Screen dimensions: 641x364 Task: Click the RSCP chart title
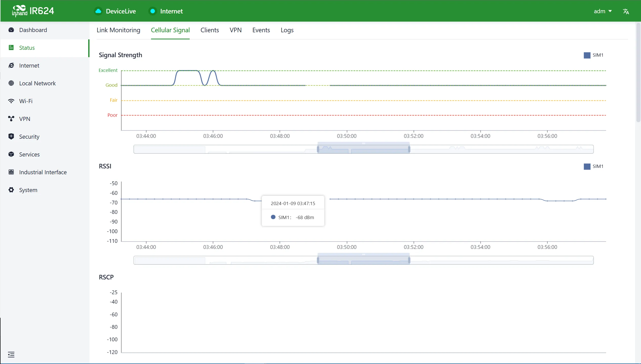tap(106, 277)
